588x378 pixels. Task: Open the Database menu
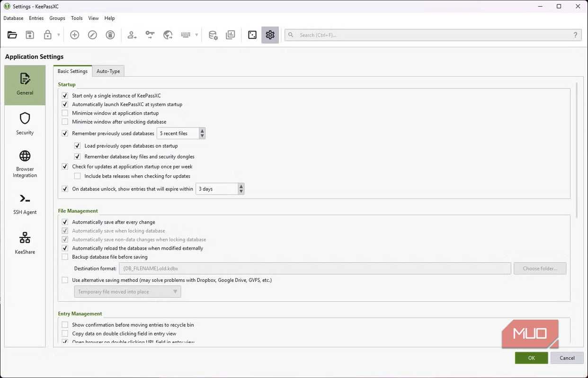tap(13, 18)
